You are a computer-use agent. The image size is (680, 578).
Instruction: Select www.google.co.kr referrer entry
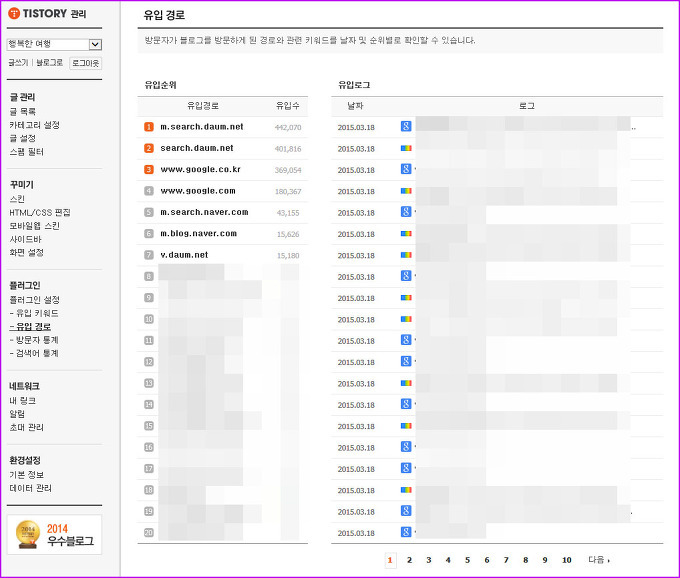click(200, 170)
